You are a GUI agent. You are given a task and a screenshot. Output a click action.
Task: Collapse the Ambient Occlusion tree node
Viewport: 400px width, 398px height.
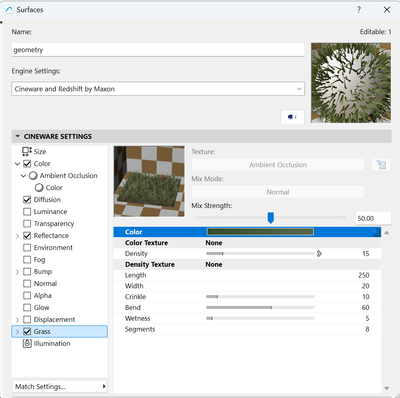pos(23,176)
